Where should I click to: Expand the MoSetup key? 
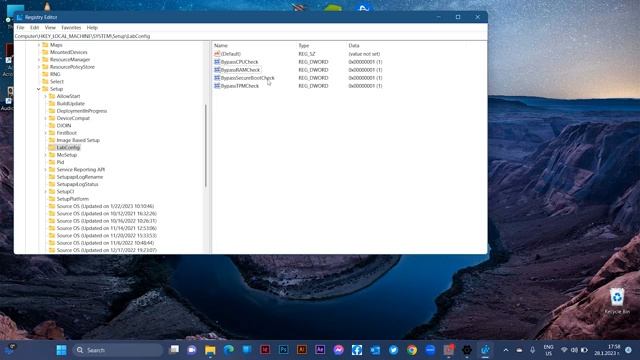45,155
